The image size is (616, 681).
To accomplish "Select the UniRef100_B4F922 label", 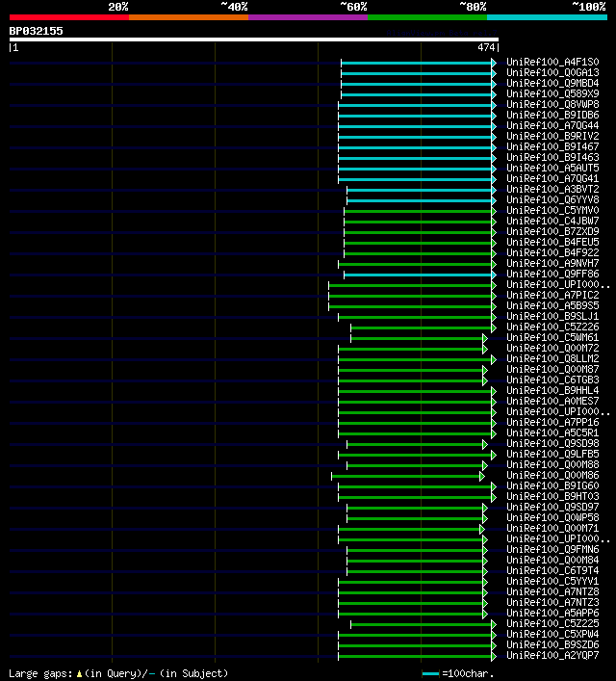I will click(552, 252).
